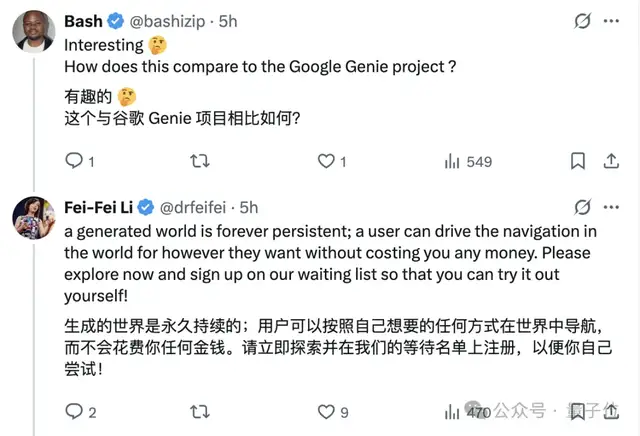Screen dimensions: 640x436
Task: Open Grok icon on Bash's tweet
Action: click(583, 21)
